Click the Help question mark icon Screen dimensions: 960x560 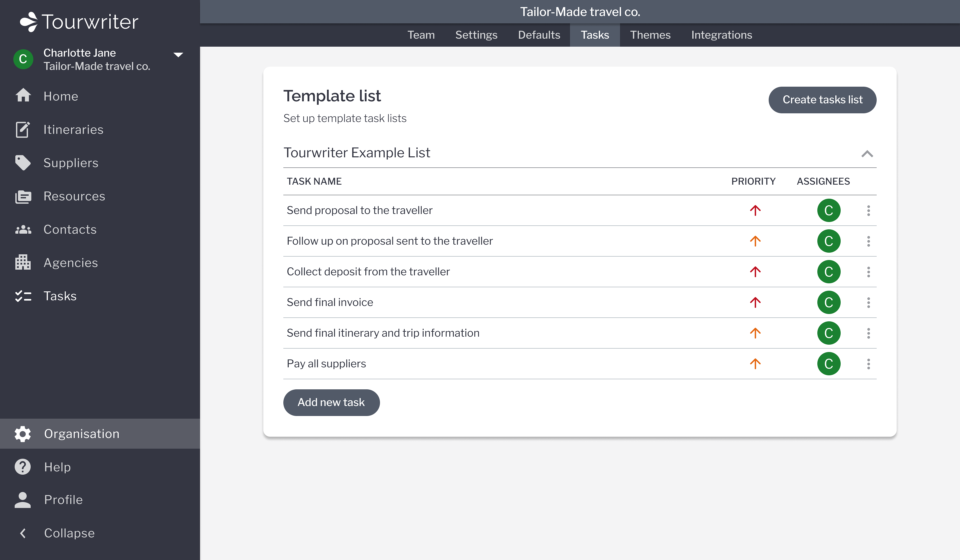23,467
